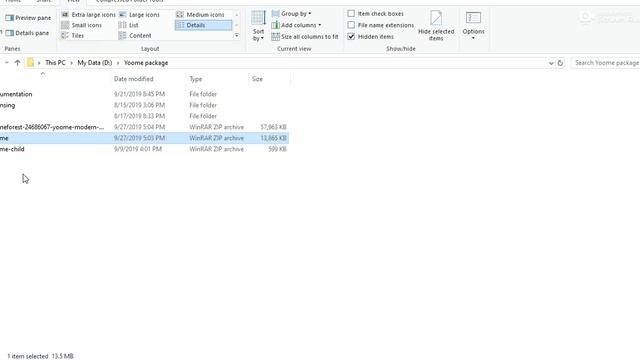Select the me-child ZIP archive

coord(144,149)
